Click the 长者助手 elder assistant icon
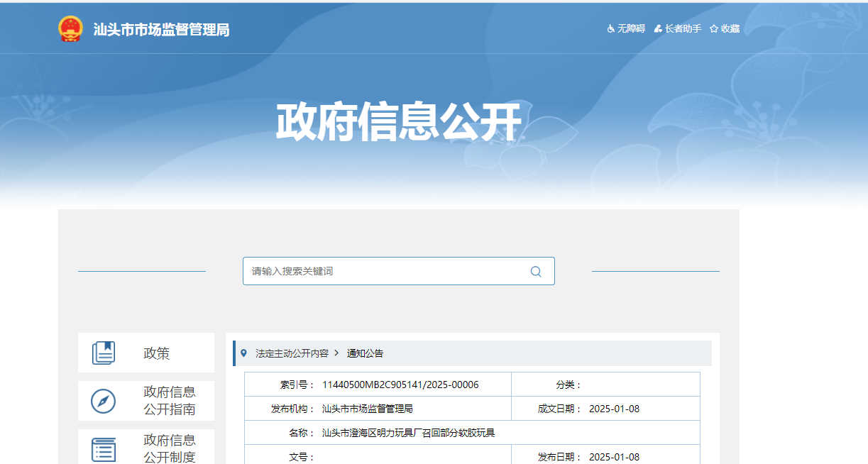The width and height of the screenshot is (868, 464). pos(658,29)
